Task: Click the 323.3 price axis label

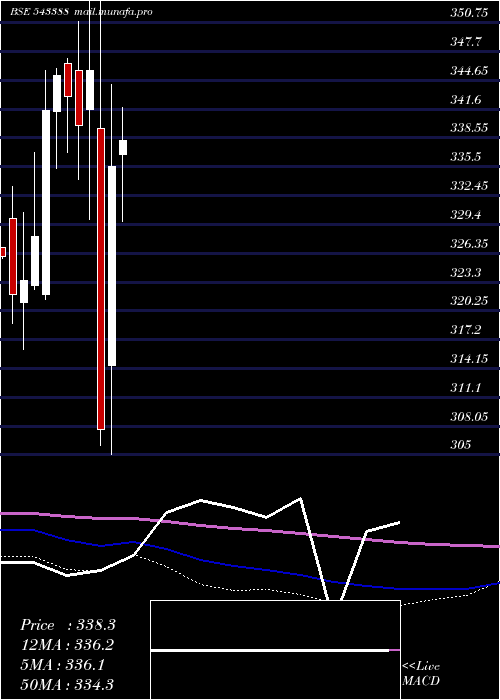Action: pyautogui.click(x=466, y=272)
